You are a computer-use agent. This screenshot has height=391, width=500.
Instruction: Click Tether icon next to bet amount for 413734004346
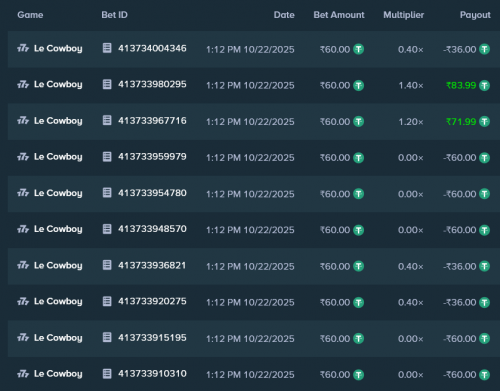[x=358, y=49]
